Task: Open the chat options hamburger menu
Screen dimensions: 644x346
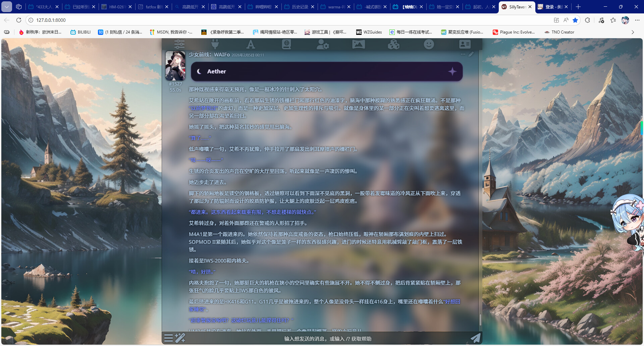Action: pos(169,338)
